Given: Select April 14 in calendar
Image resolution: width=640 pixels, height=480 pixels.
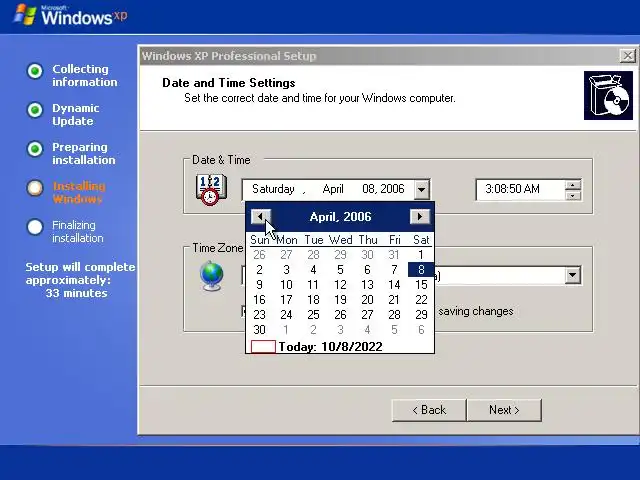Looking at the screenshot, I should click(x=394, y=284).
